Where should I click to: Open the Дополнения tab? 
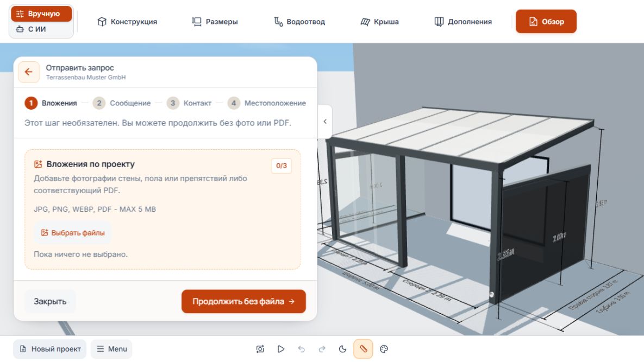(x=463, y=21)
